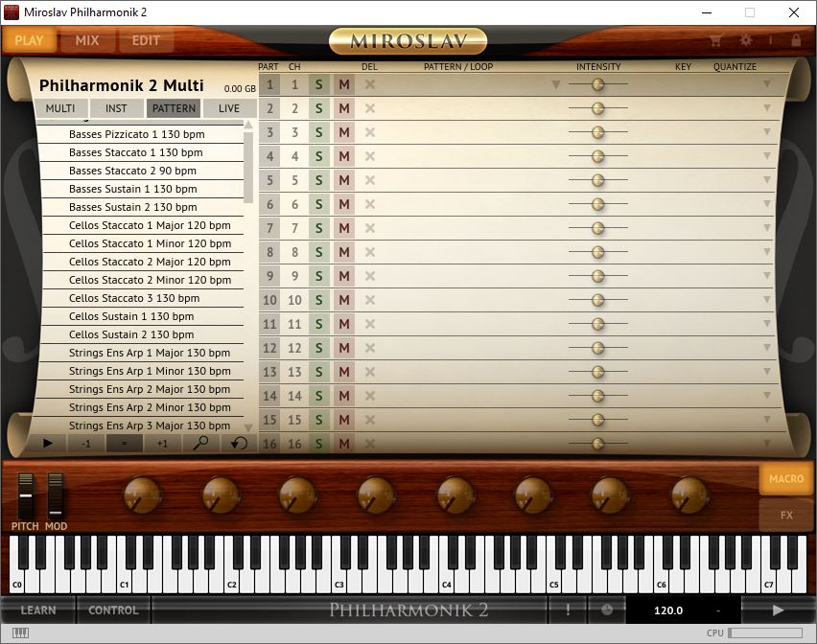This screenshot has height=644, width=817.
Task: Open quantize dropdown for part 15
Action: coord(767,420)
